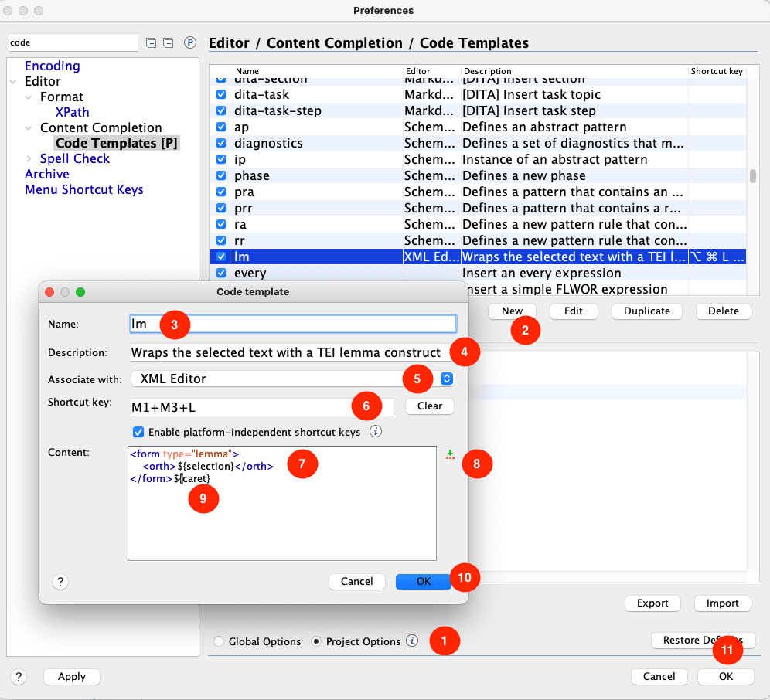
Task: Expand the Spell Check tree node
Action: [x=29, y=158]
